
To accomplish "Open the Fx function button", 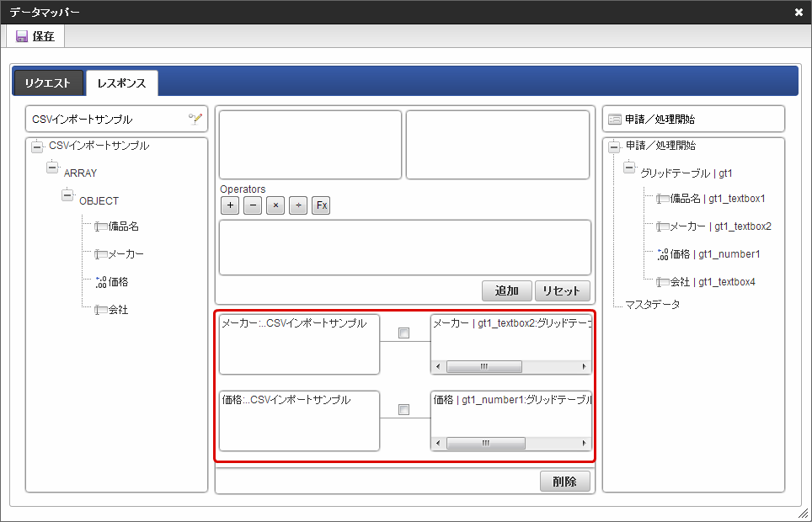I will 321,205.
